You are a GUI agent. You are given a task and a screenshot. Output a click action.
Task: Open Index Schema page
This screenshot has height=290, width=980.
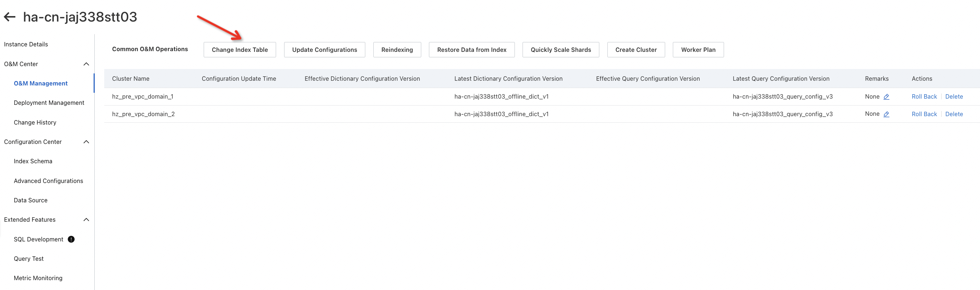click(33, 161)
